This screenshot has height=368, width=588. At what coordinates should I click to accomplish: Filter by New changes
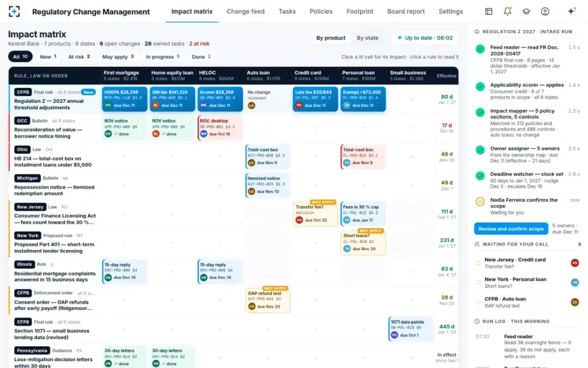pyautogui.click(x=48, y=57)
